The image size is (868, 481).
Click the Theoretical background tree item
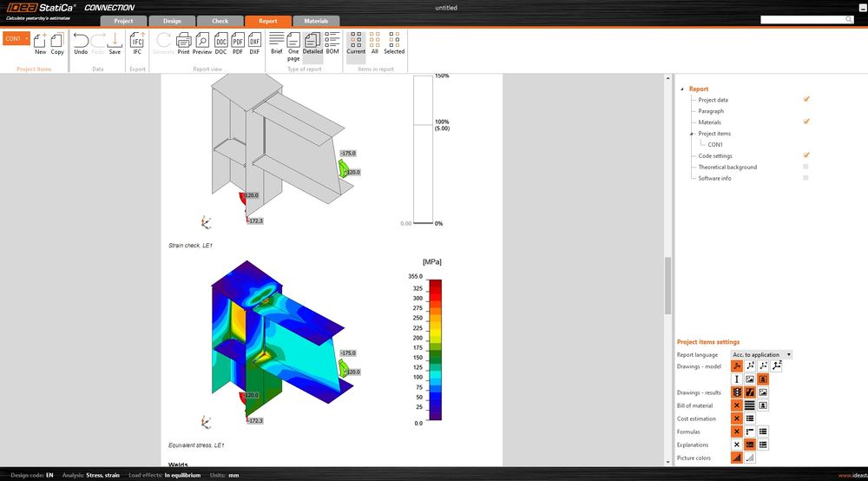click(x=727, y=167)
